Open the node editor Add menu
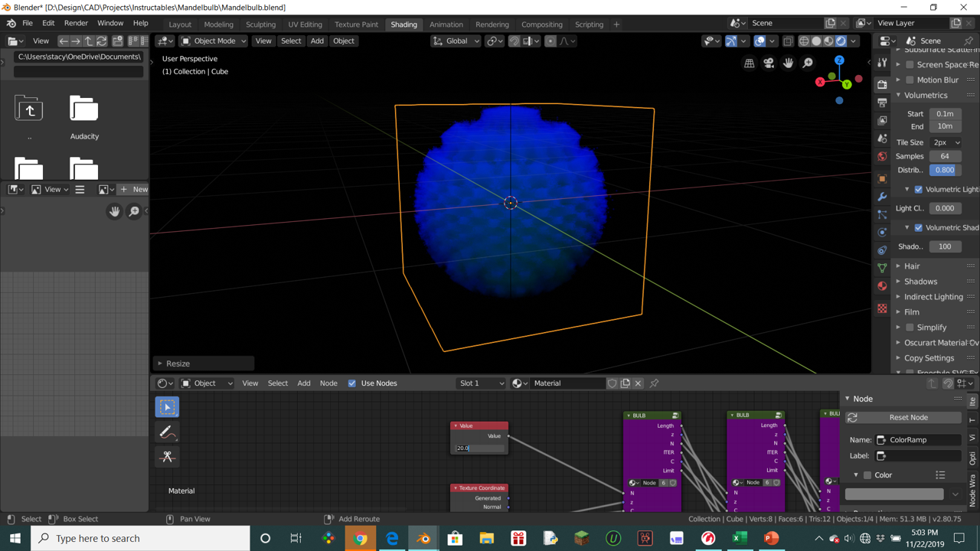The width and height of the screenshot is (980, 551). (303, 383)
